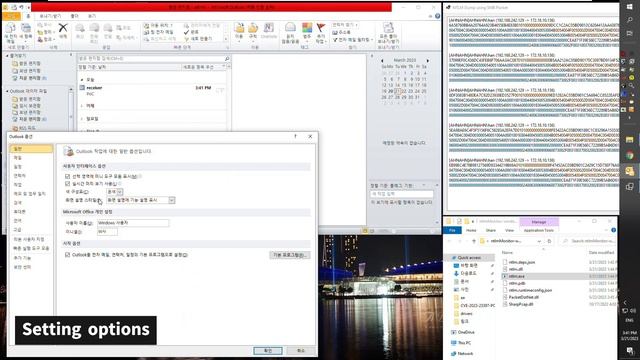Toggle the Mini Toolbar on selection checkbox
This screenshot has width=640, height=360.
67,176
